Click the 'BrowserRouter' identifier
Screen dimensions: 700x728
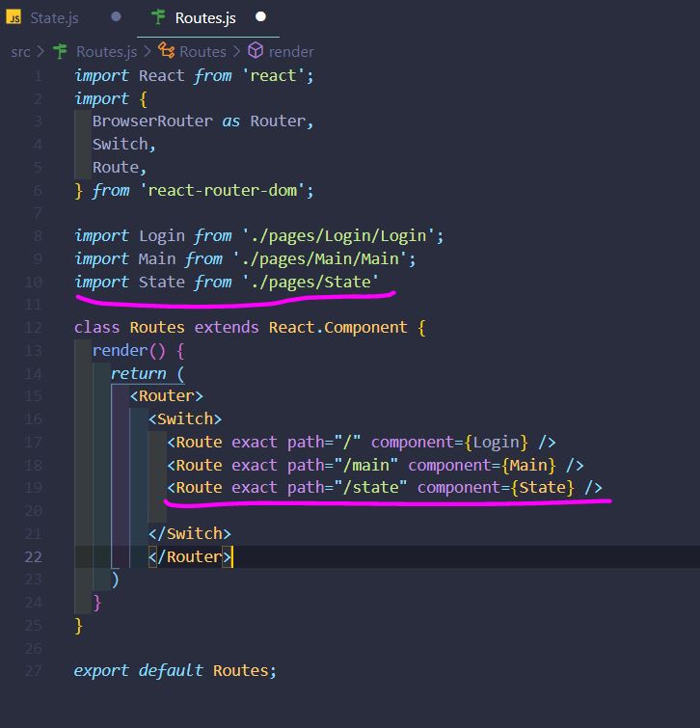152,121
